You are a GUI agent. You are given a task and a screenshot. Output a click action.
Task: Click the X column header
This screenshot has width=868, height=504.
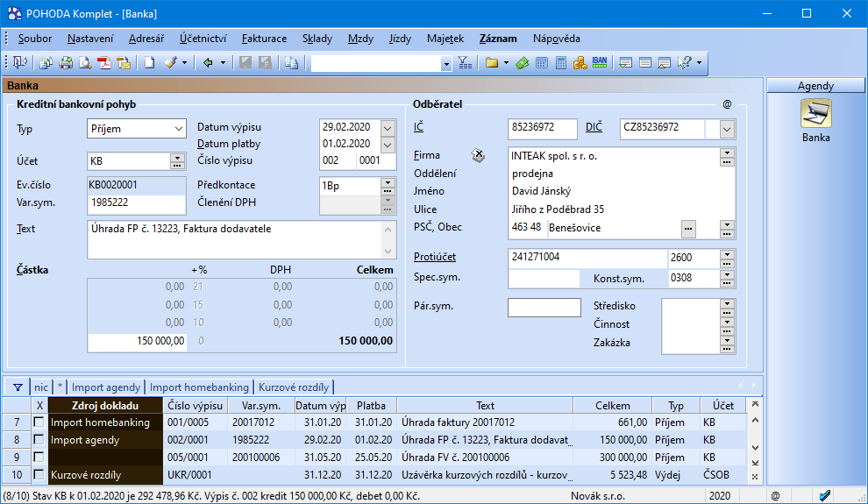click(x=39, y=406)
